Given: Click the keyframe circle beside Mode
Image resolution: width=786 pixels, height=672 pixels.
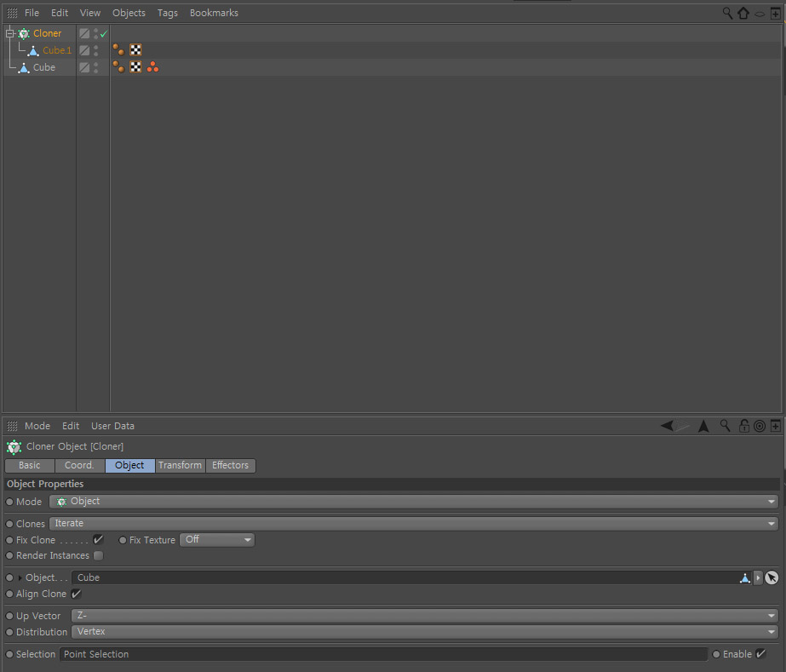Looking at the screenshot, I should [x=9, y=502].
